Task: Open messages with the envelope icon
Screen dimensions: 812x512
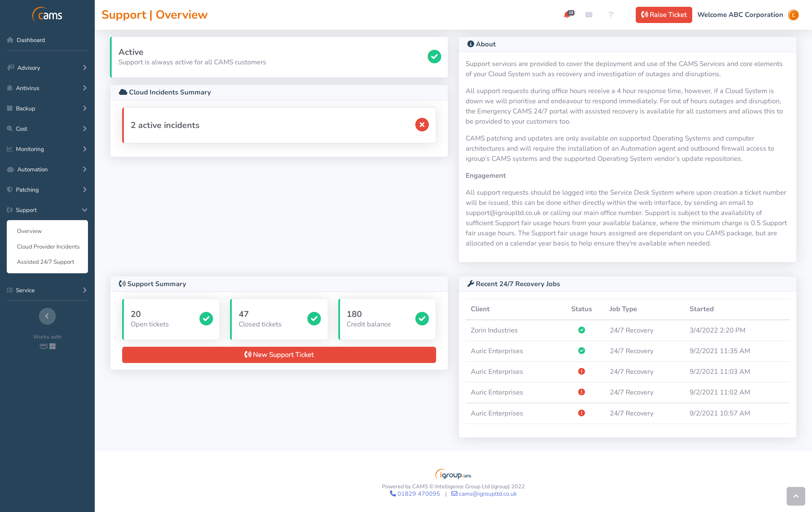Action: coord(589,15)
